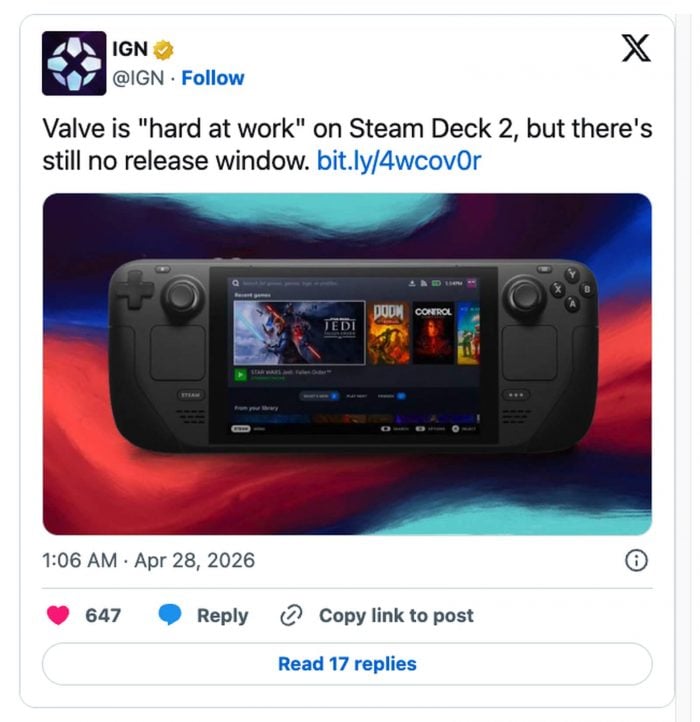Click the @IGN handle

click(138, 78)
